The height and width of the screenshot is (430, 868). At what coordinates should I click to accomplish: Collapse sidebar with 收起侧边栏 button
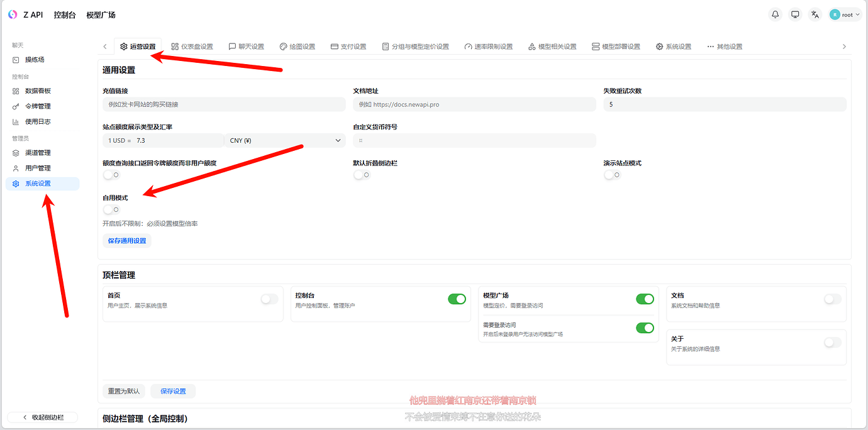click(x=43, y=417)
